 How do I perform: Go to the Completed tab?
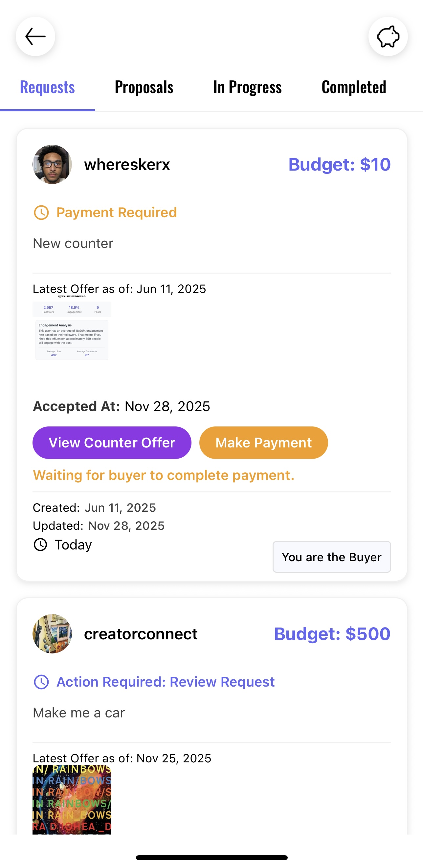[x=353, y=87]
